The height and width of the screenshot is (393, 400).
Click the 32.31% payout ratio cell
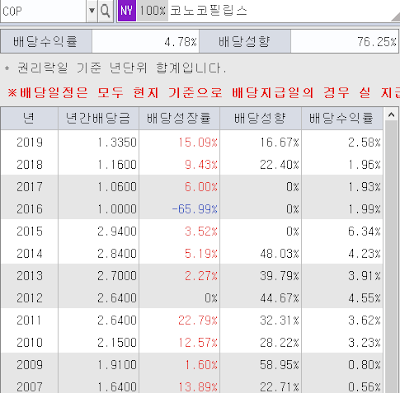(261, 320)
